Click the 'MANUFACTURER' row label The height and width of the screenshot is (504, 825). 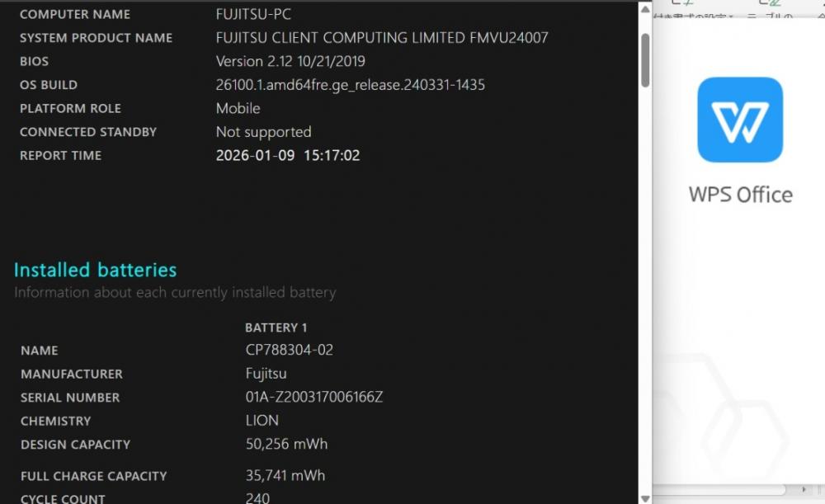[x=72, y=374]
